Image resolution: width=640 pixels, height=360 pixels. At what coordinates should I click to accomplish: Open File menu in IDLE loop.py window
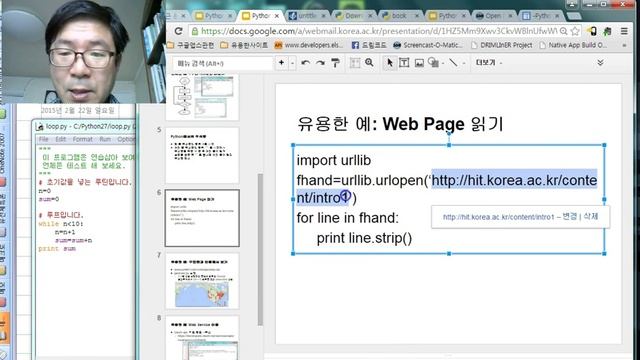[43, 139]
